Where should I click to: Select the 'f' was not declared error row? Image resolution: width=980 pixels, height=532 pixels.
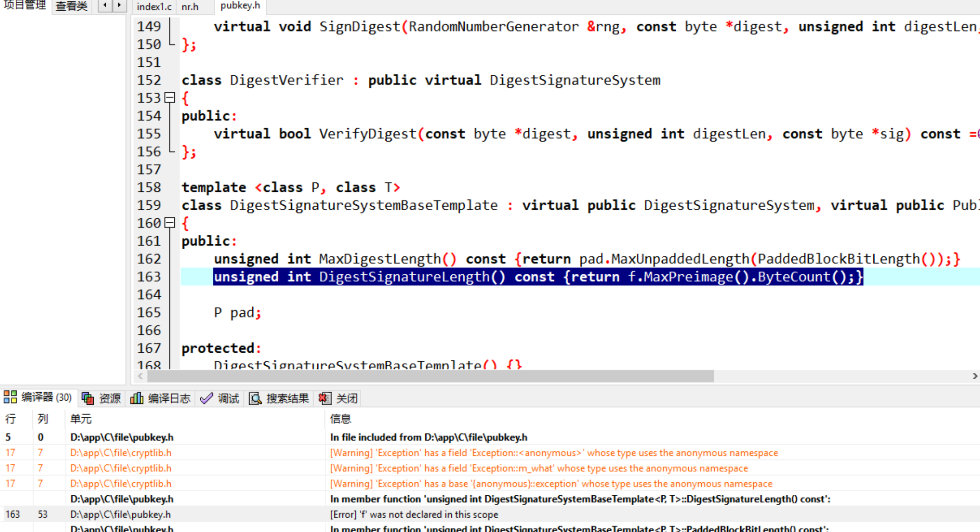tap(414, 514)
